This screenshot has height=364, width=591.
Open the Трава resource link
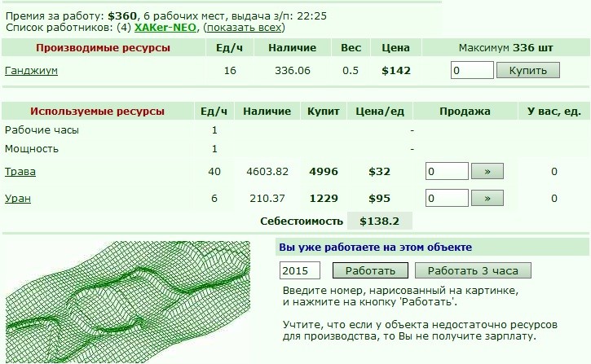tap(20, 172)
